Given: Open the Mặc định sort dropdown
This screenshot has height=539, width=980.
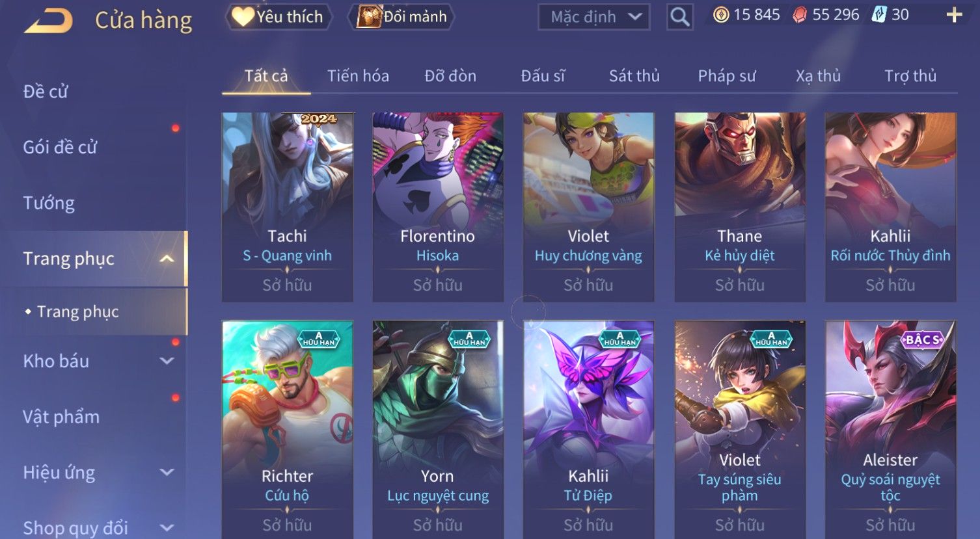Looking at the screenshot, I should [593, 17].
